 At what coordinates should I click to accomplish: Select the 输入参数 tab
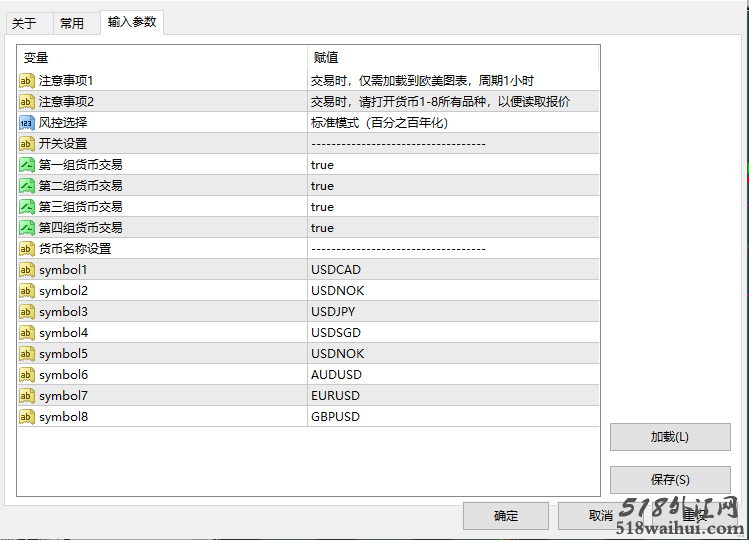tap(132, 22)
